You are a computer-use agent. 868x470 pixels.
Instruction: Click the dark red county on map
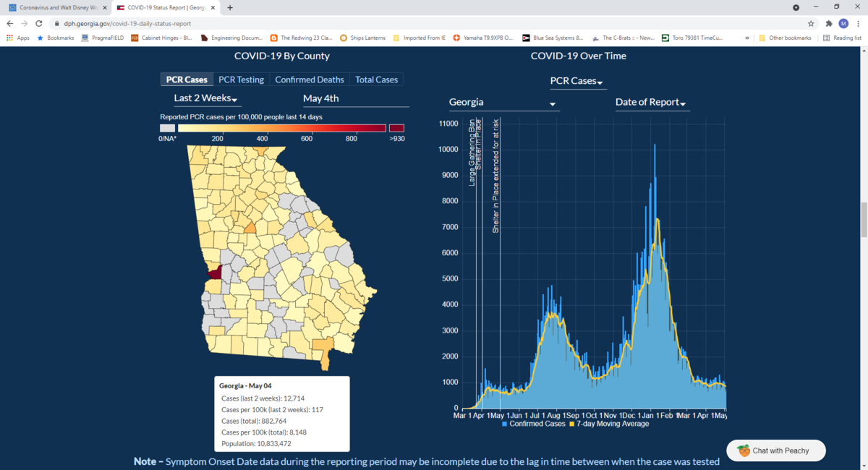[x=215, y=273]
